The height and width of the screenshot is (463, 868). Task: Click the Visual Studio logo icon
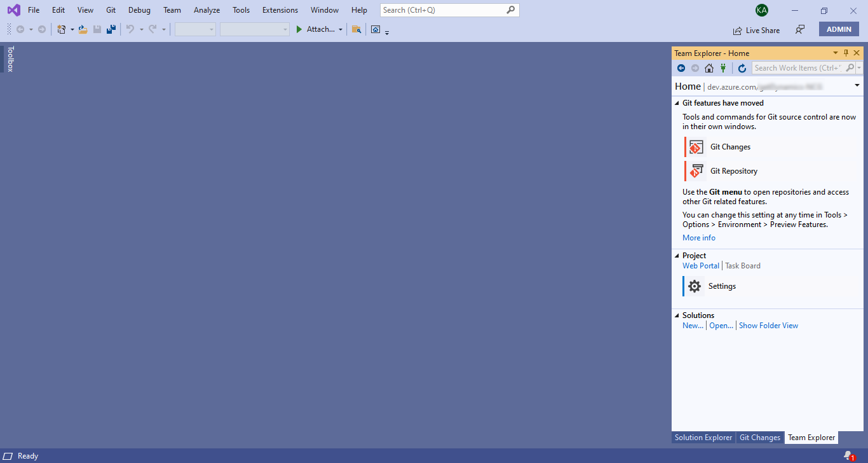pyautogui.click(x=13, y=10)
